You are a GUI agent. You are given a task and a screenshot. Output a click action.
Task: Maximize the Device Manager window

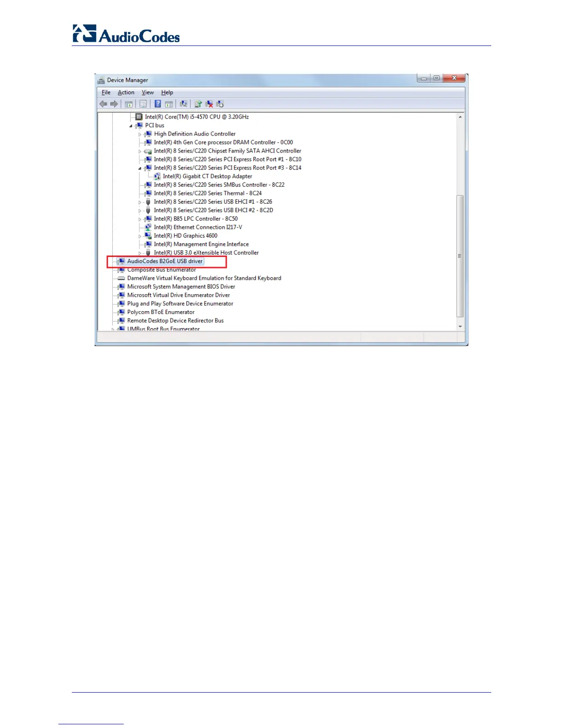(x=436, y=78)
